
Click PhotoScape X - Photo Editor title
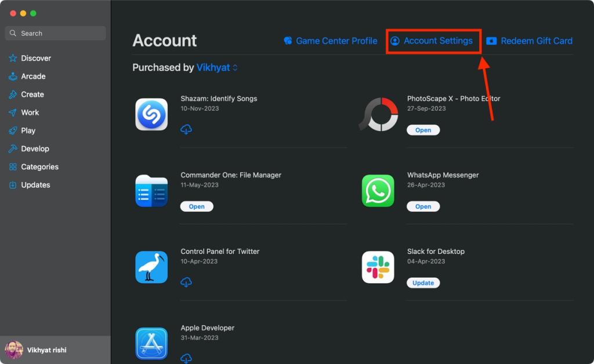pos(454,99)
